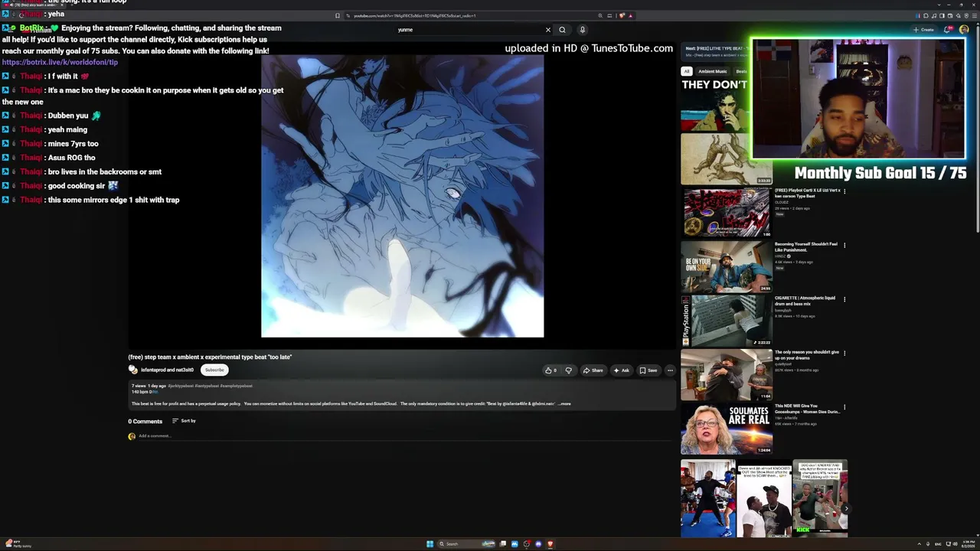Open the Windows Start menu

click(430, 544)
